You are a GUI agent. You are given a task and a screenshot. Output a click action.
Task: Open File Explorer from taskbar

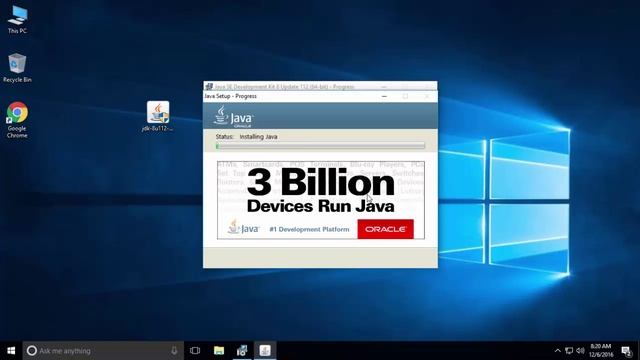pos(219,351)
